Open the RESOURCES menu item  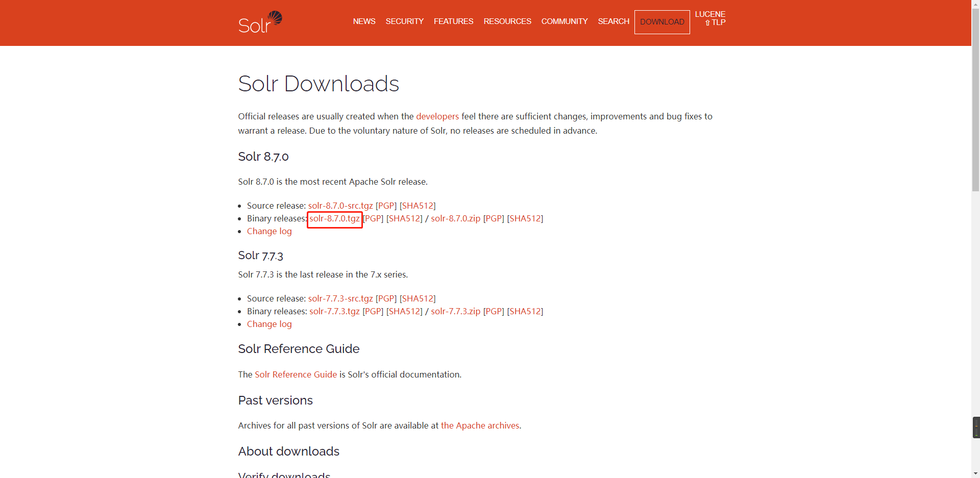507,21
